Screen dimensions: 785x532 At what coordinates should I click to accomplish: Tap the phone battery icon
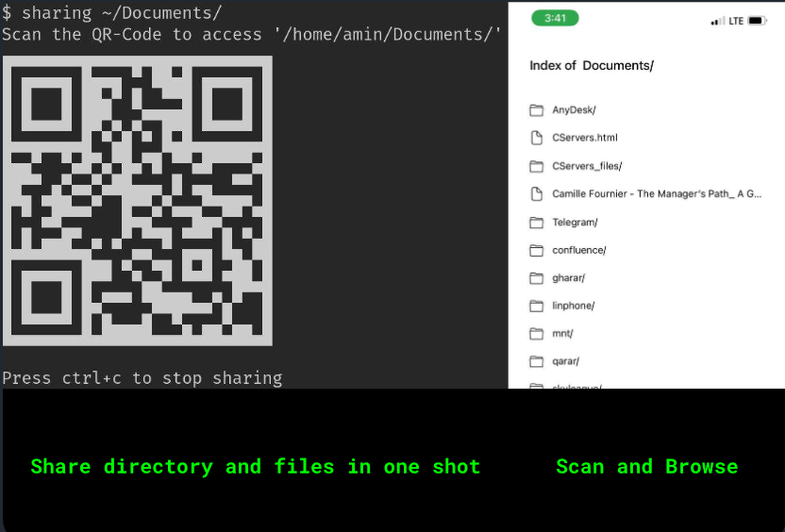(757, 21)
